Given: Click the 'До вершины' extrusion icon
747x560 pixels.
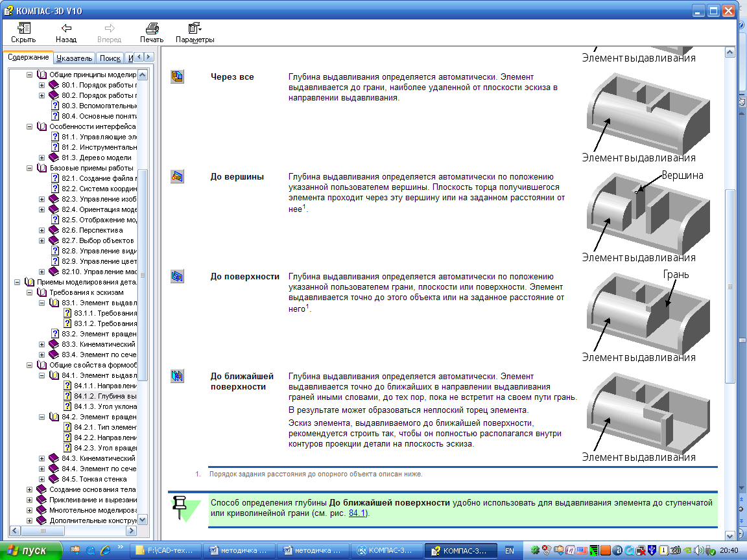Looking at the screenshot, I should click(177, 177).
